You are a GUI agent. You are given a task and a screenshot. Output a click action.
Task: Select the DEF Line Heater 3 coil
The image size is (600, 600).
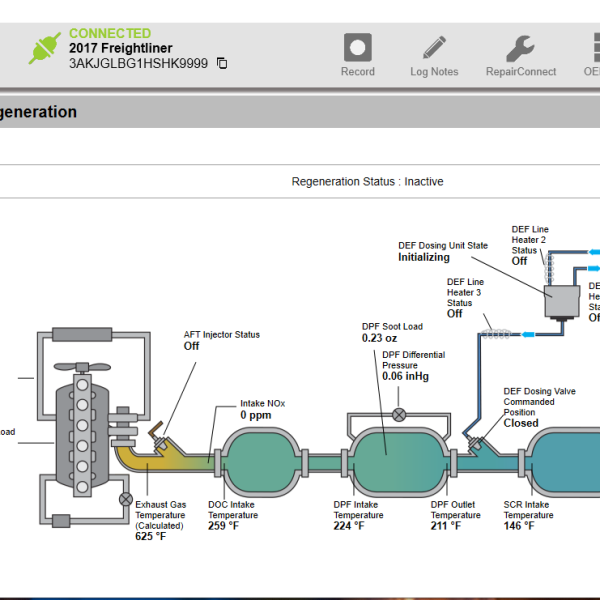coord(494,325)
